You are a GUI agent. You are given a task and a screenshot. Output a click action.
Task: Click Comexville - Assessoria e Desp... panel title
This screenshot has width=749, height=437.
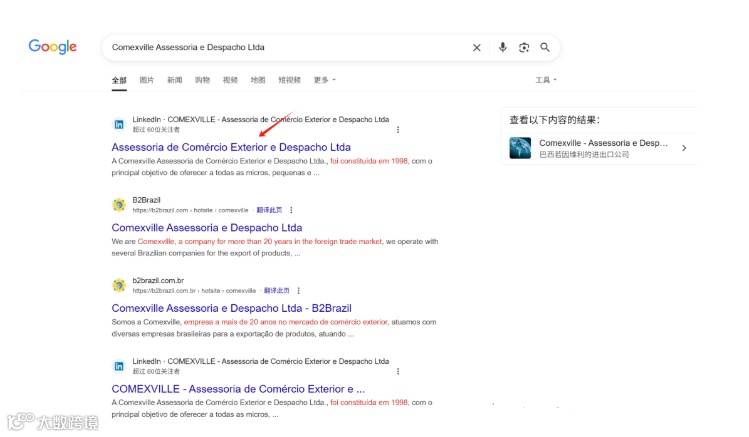click(603, 143)
